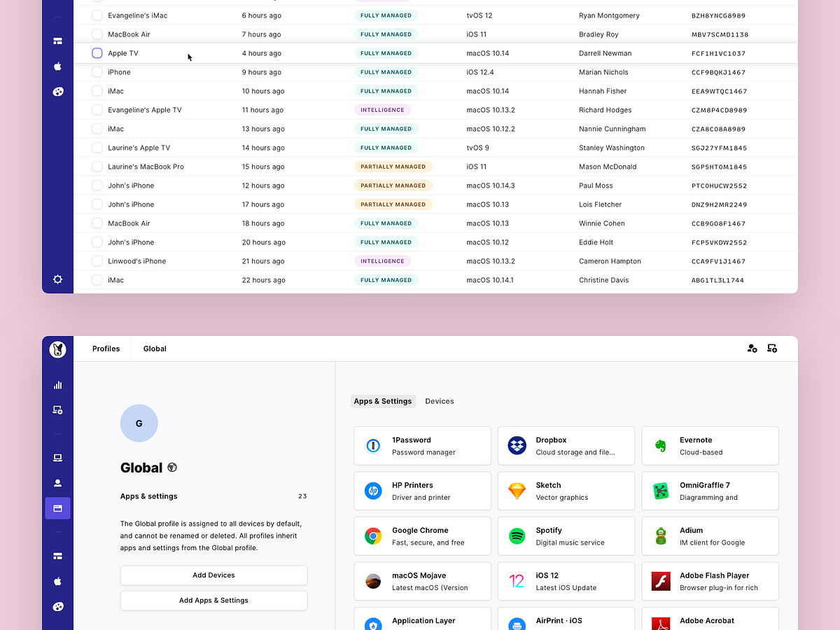This screenshot has height=630, width=840.
Task: Click the add-user icon above the profile panel
Action: 752,348
